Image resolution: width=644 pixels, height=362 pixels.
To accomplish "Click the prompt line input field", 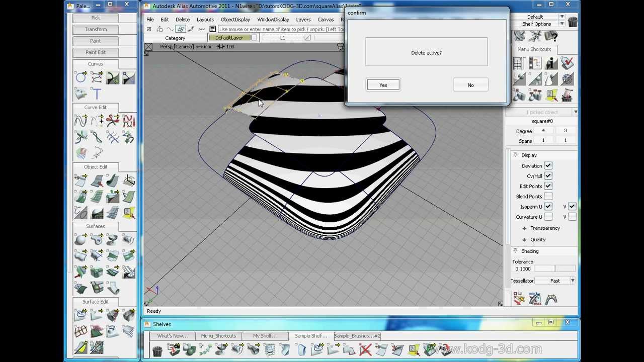I will point(282,29).
